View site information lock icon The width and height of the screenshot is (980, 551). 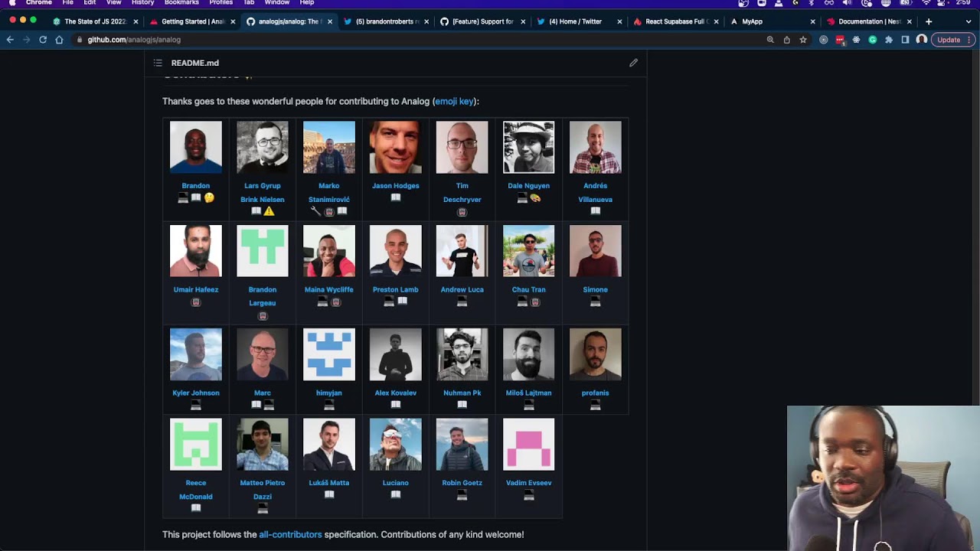point(80,40)
